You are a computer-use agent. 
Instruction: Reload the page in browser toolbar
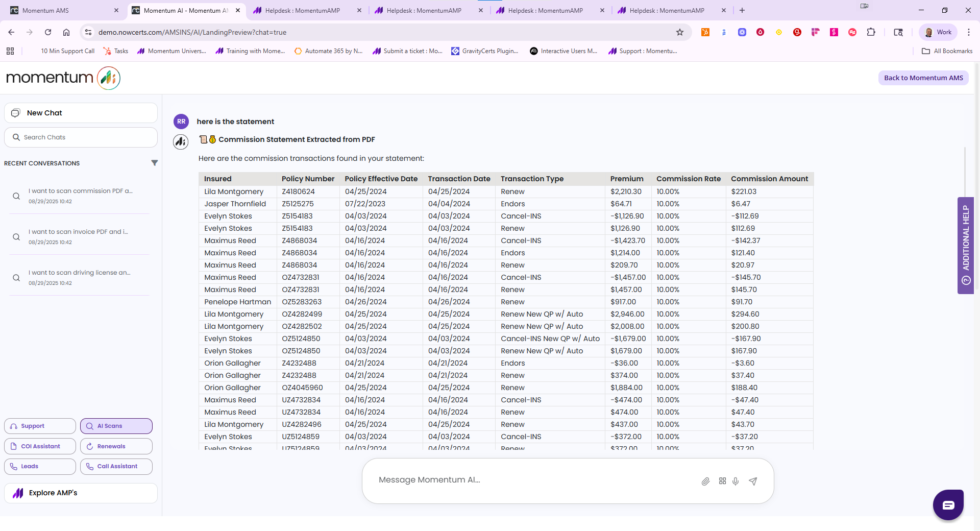(48, 32)
